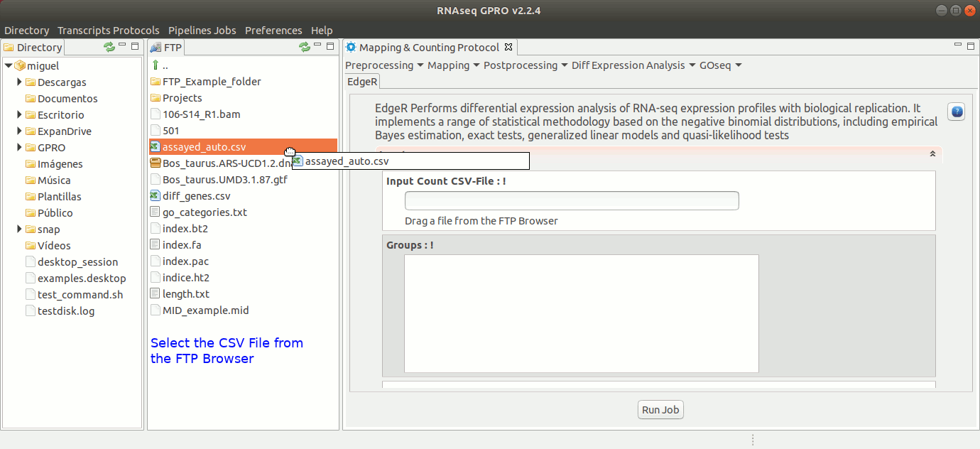The width and height of the screenshot is (980, 449).
Task: Select the EdgeR tab
Action: pyautogui.click(x=362, y=82)
